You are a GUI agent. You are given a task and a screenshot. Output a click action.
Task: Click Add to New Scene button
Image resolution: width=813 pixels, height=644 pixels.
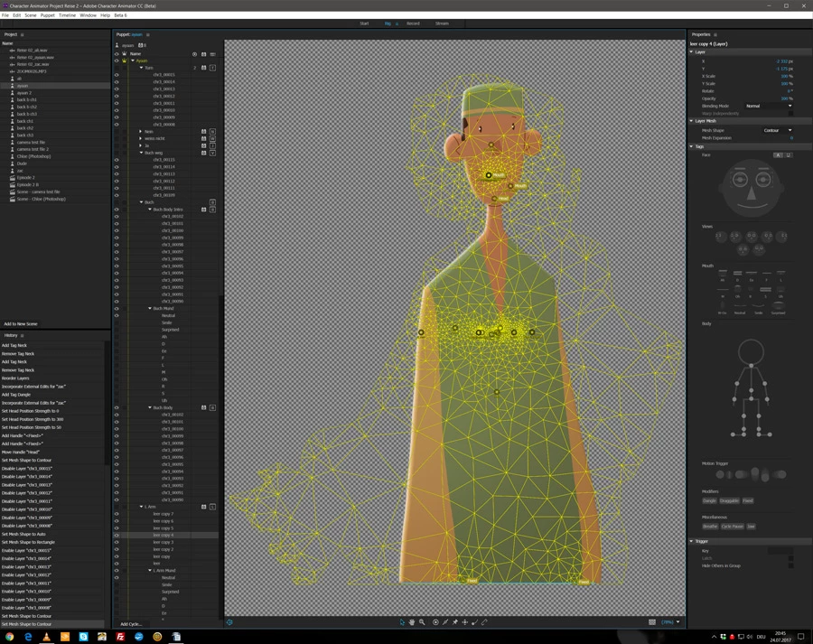[x=21, y=324]
